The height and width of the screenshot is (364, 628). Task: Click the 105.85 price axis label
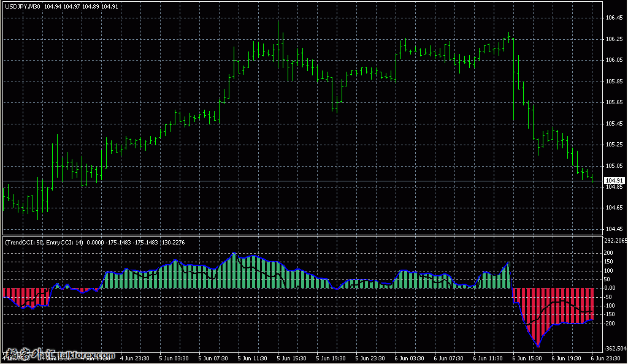pyautogui.click(x=615, y=82)
